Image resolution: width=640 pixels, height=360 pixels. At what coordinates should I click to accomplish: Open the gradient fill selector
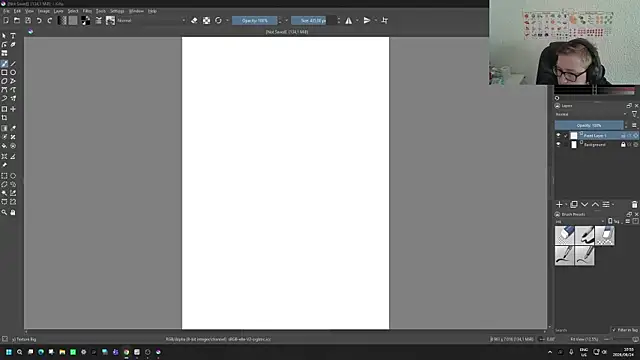(62, 20)
